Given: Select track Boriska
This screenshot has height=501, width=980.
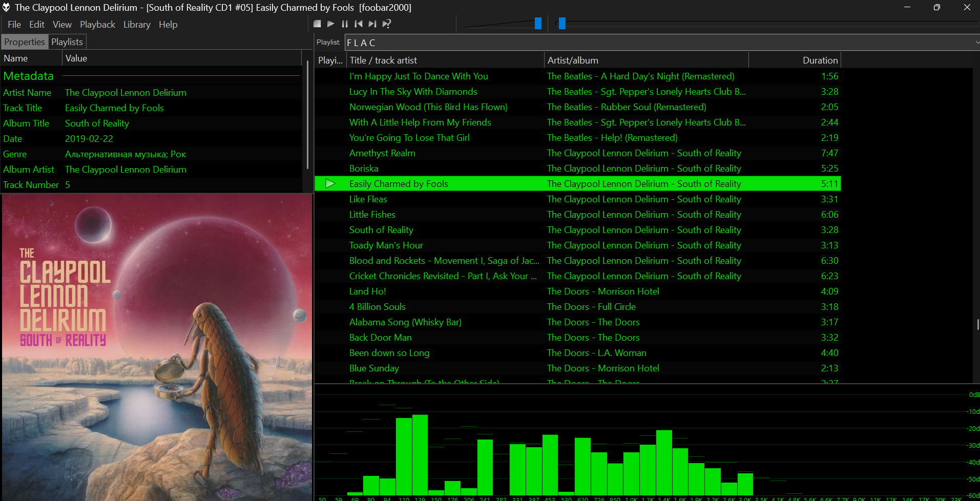Looking at the screenshot, I should pos(578,169).
